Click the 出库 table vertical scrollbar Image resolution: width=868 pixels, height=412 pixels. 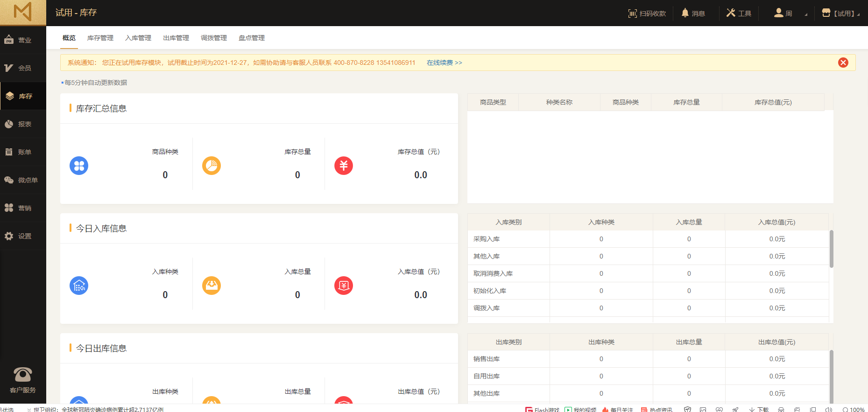(x=831, y=376)
